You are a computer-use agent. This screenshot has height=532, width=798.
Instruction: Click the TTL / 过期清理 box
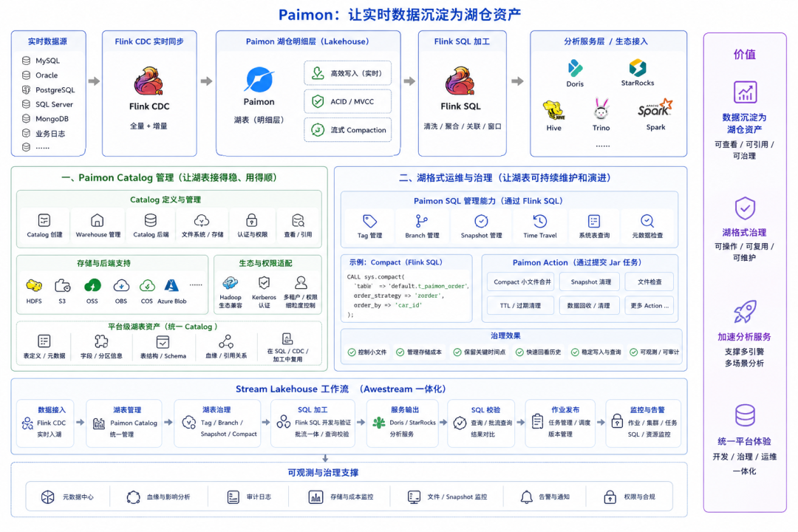[x=521, y=305]
